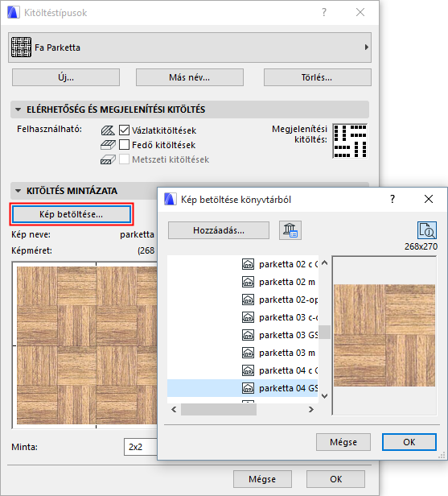Select parketta 03 c item
Image resolution: width=448 pixels, height=496 pixels.
click(x=243, y=317)
